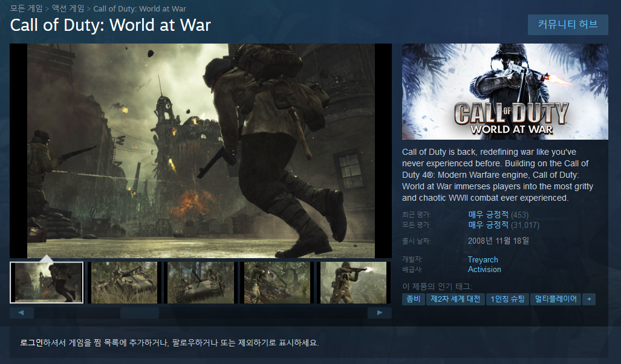The width and height of the screenshot is (621, 364).
Task: Click the game description paragraph
Action: [x=498, y=175]
